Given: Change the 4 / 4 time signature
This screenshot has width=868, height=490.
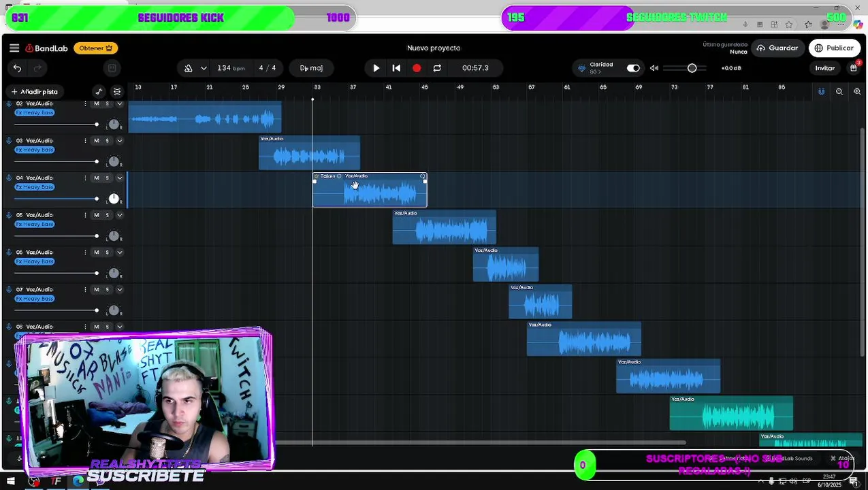Looking at the screenshot, I should click(268, 68).
